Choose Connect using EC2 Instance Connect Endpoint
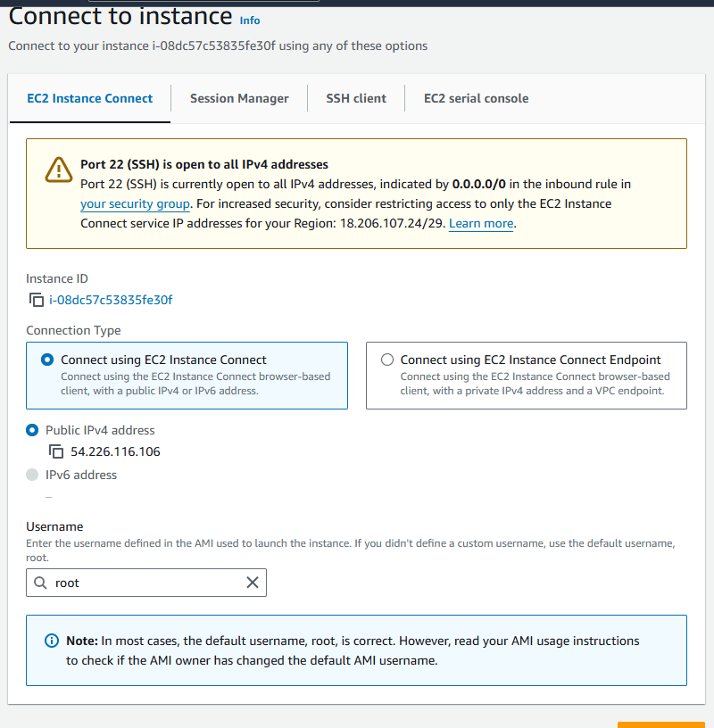This screenshot has width=714, height=728. pos(387,360)
